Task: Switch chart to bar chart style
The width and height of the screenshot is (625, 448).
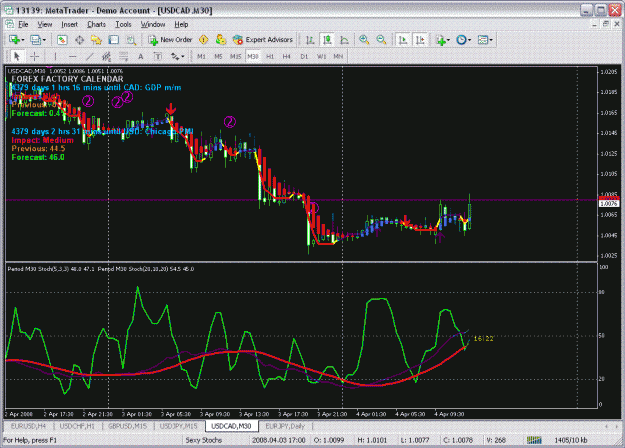Action: click(x=310, y=40)
